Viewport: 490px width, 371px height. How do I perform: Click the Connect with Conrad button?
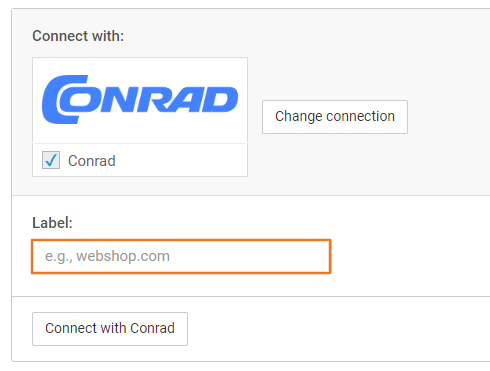110,329
